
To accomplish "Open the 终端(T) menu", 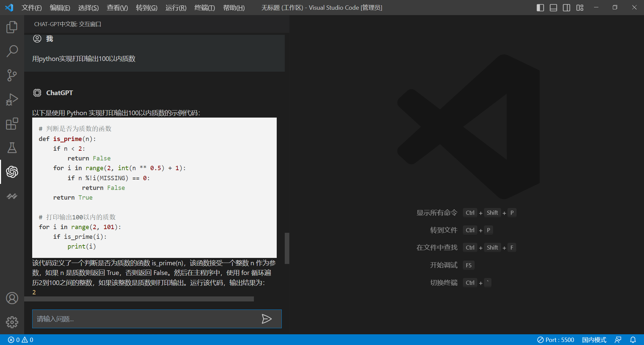I will [205, 7].
